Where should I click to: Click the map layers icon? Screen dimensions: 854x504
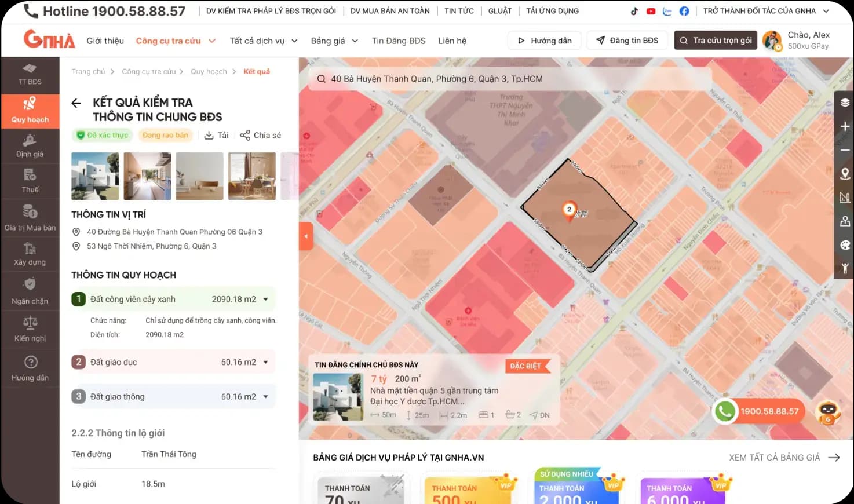(x=844, y=103)
